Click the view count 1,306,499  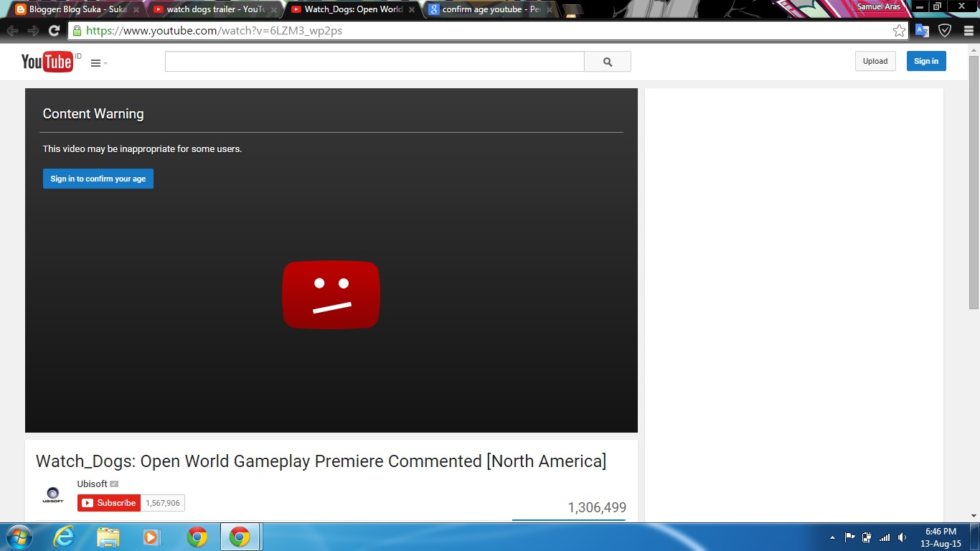pos(597,507)
